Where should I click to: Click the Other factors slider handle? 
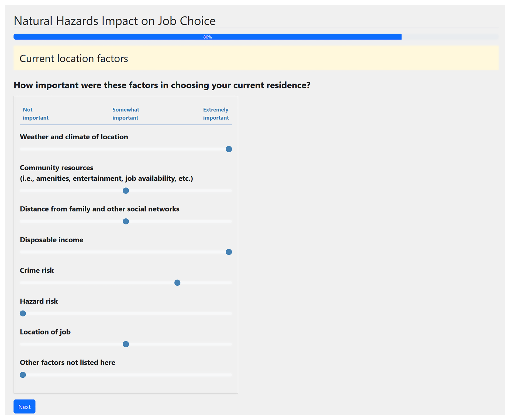[x=23, y=375]
